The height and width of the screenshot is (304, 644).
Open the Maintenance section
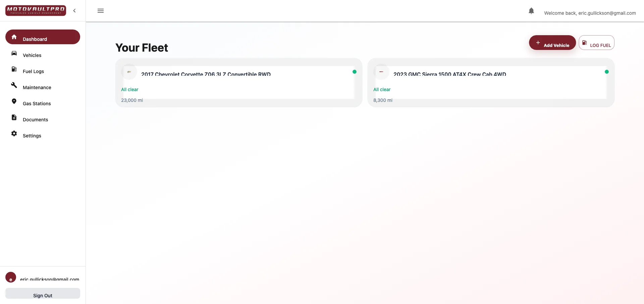[x=37, y=87]
